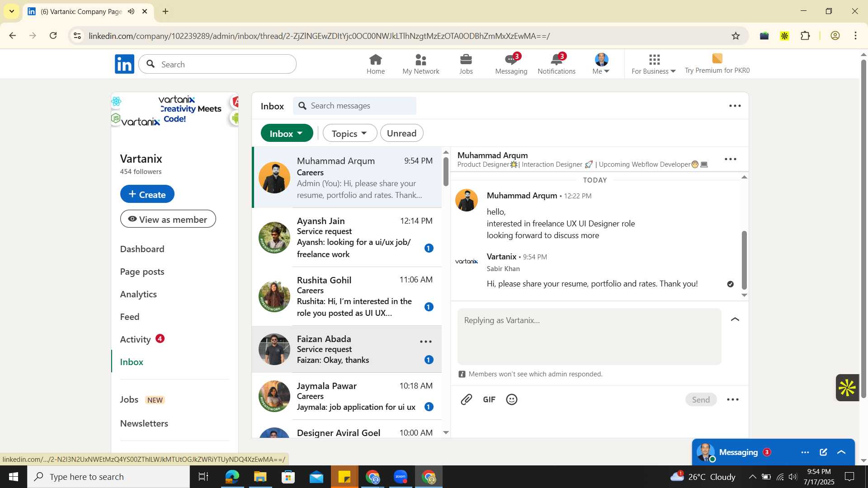Collapse the reply box chevron

click(x=735, y=320)
